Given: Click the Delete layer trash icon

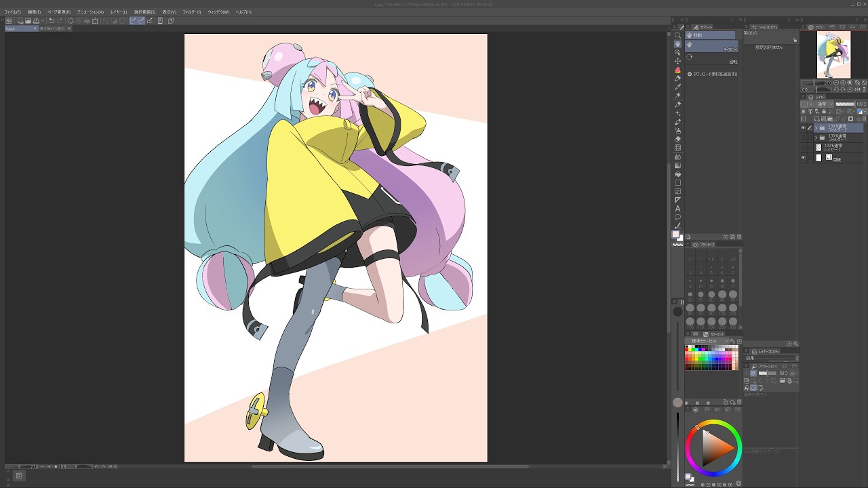Looking at the screenshot, I should point(864,119).
